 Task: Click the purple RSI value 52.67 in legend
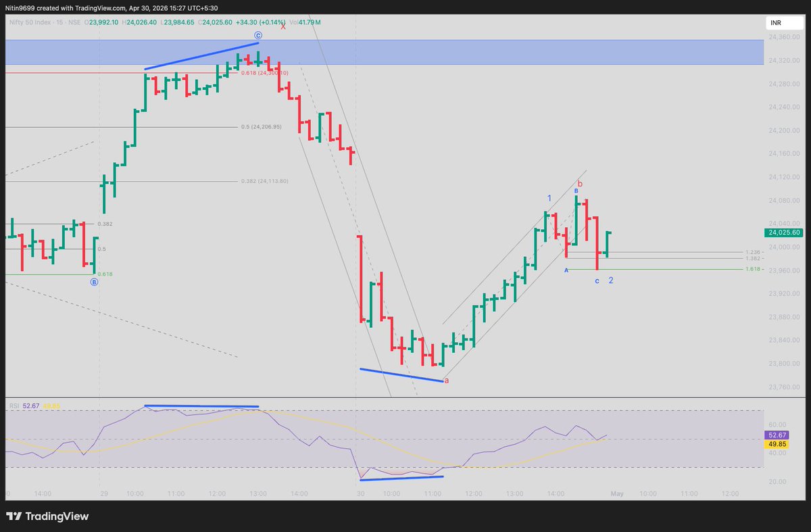tap(31, 406)
